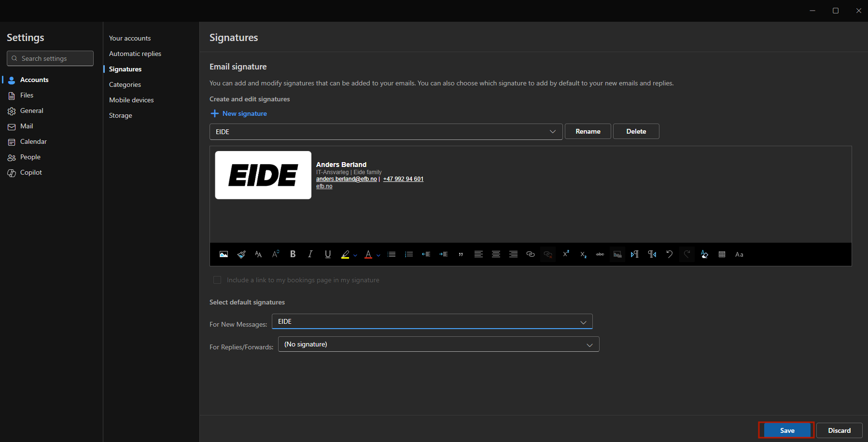This screenshot has height=442, width=868.
Task: Open Automatic replies settings
Action: coord(135,54)
